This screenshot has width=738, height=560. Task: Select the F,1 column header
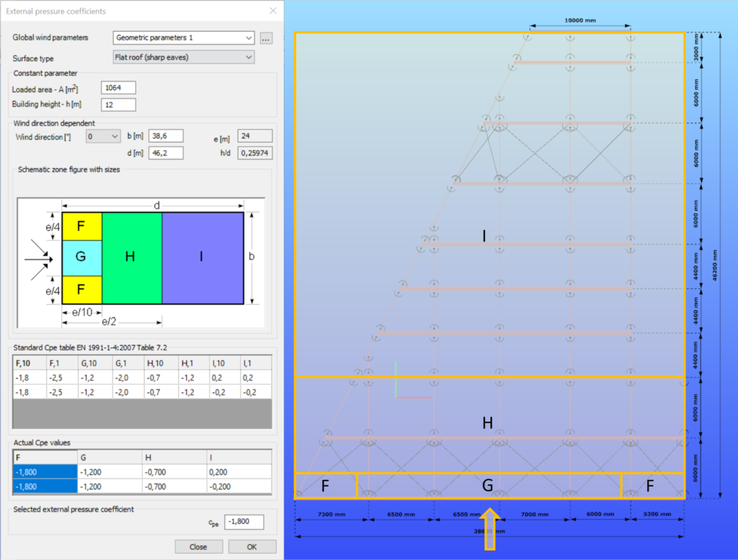tap(62, 363)
